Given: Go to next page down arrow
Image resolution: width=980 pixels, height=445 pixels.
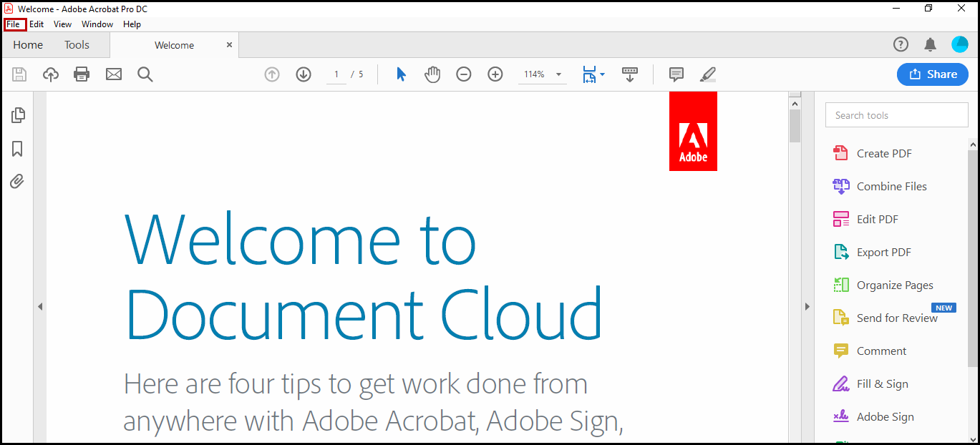Looking at the screenshot, I should tap(304, 74).
